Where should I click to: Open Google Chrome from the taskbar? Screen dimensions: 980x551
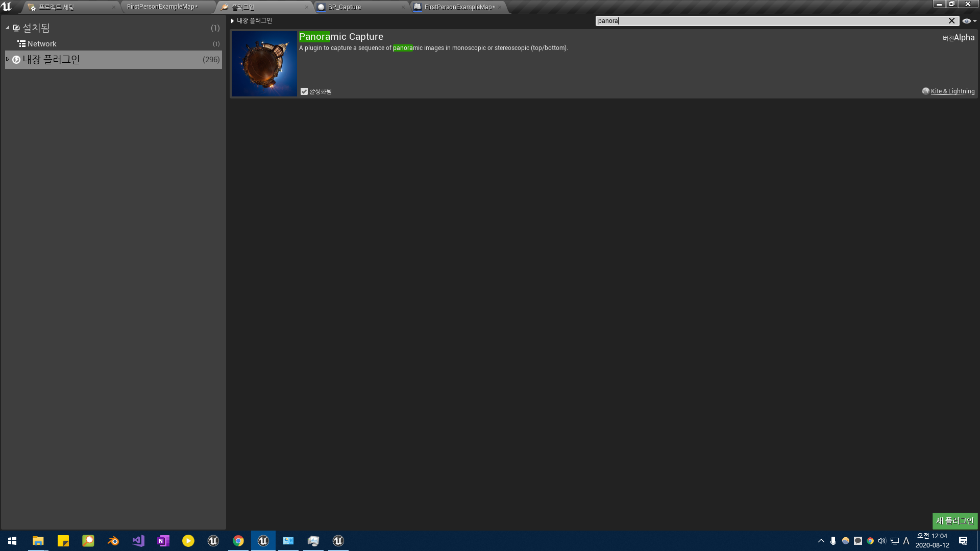click(238, 541)
